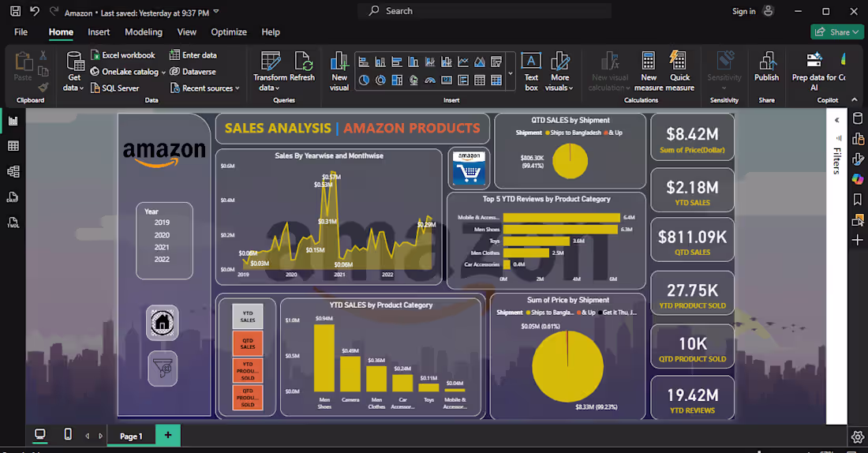Switch to Table view in left sidebar
The height and width of the screenshot is (453, 868).
click(x=13, y=146)
